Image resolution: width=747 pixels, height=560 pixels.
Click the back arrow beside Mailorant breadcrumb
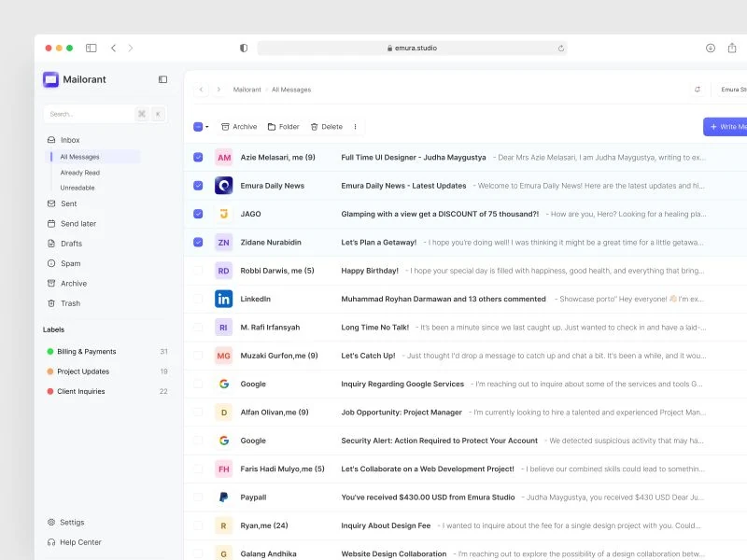tap(202, 90)
